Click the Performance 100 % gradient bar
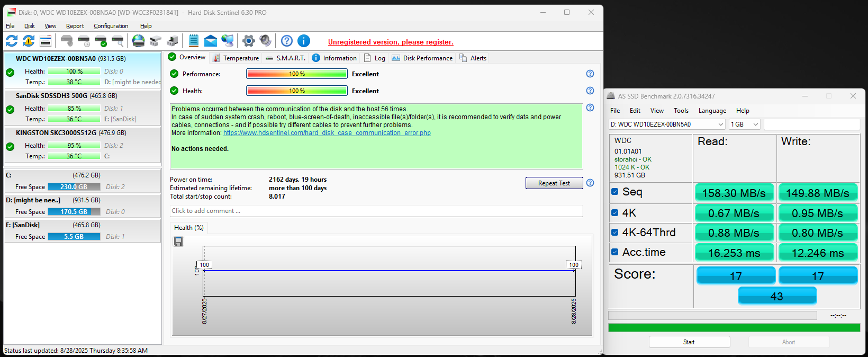The width and height of the screenshot is (868, 357). tap(297, 74)
